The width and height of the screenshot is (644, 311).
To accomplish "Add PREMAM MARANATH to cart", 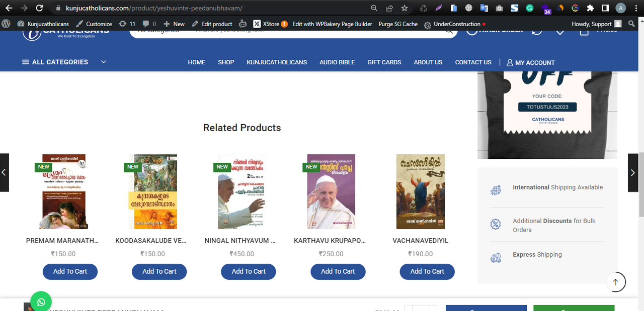I will click(70, 271).
